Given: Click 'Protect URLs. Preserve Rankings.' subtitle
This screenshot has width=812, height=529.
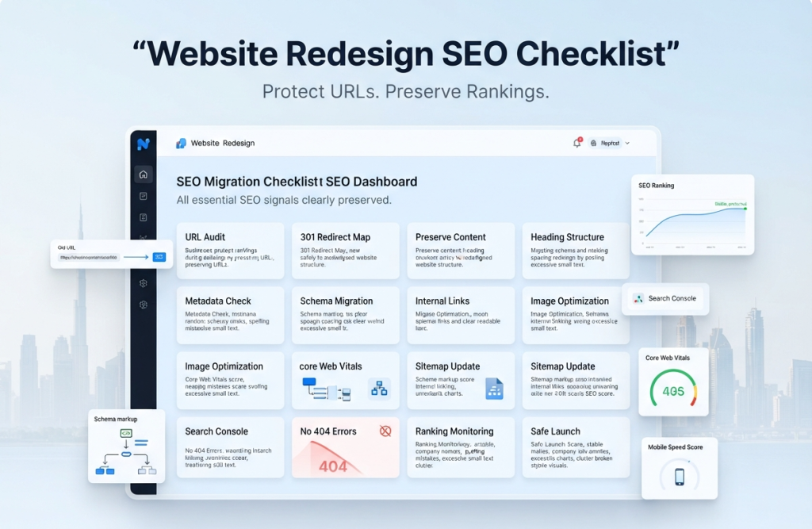Looking at the screenshot, I should pyautogui.click(x=405, y=92).
